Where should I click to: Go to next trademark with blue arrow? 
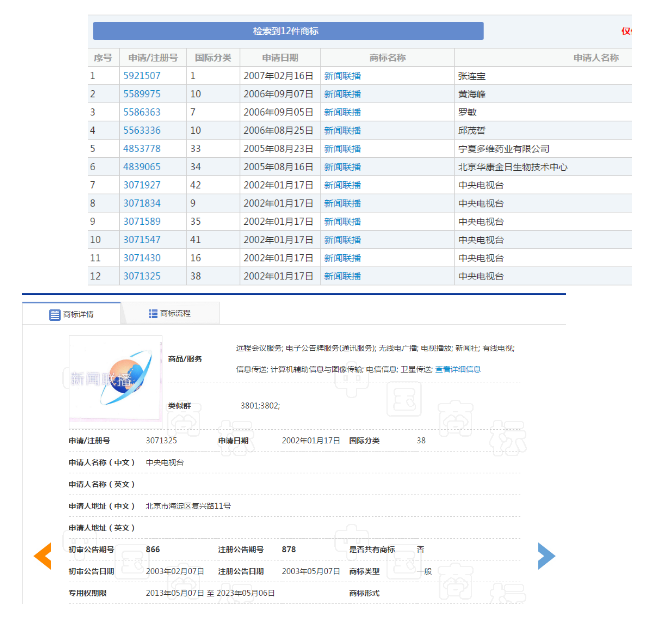(546, 556)
